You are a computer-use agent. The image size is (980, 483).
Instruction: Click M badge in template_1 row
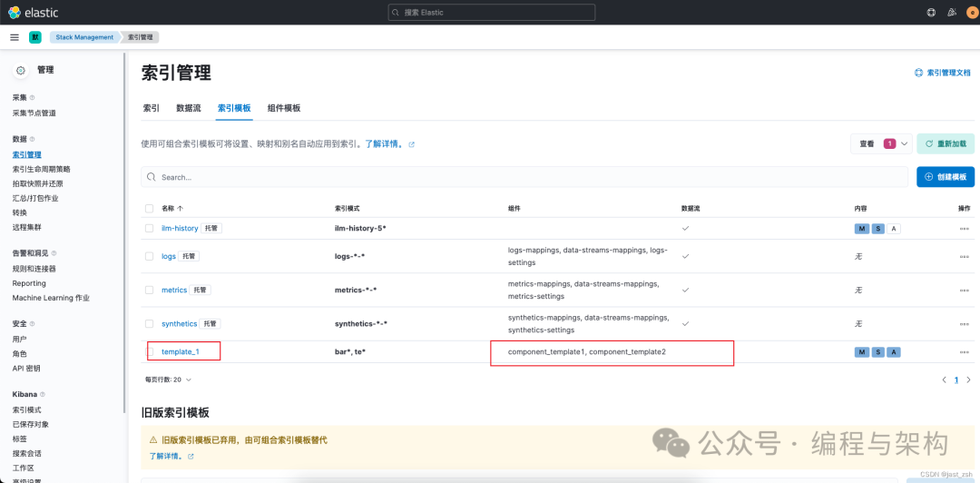(x=862, y=352)
